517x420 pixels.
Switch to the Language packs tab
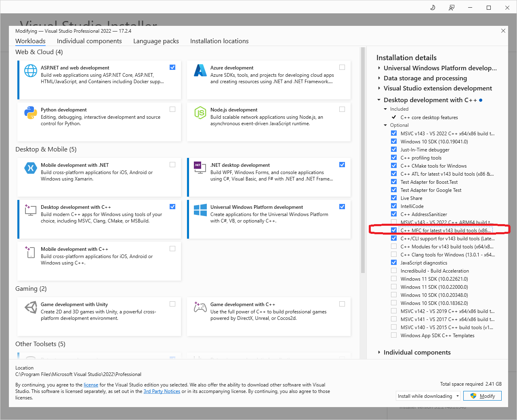(156, 41)
